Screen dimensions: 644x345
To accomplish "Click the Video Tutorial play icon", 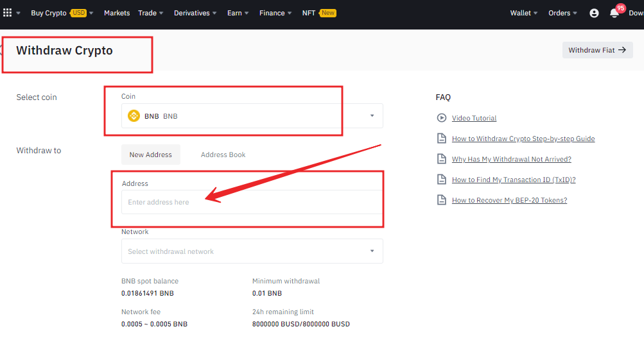I will click(x=441, y=118).
